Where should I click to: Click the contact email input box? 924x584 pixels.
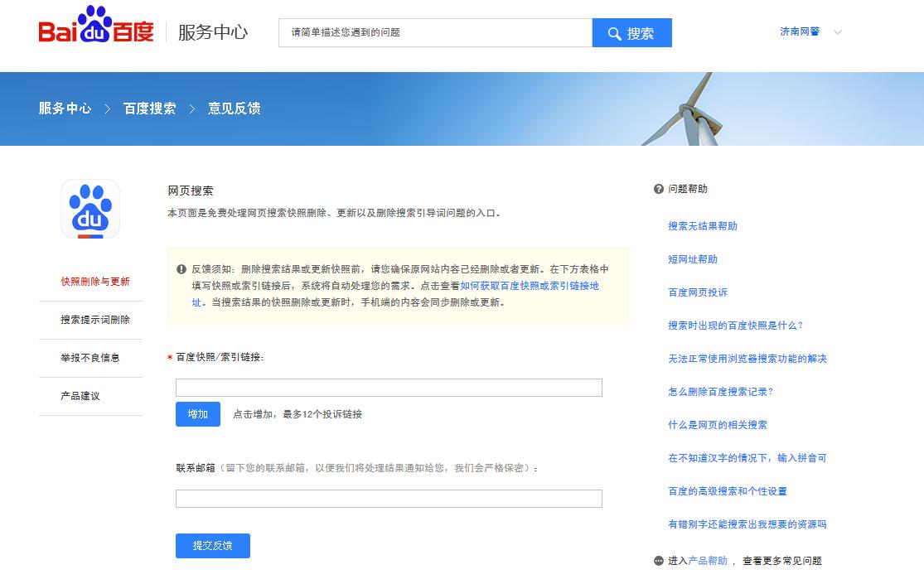[389, 498]
